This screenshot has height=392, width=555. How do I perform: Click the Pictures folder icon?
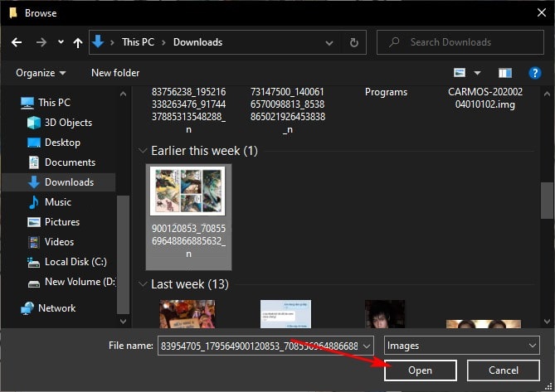(34, 222)
